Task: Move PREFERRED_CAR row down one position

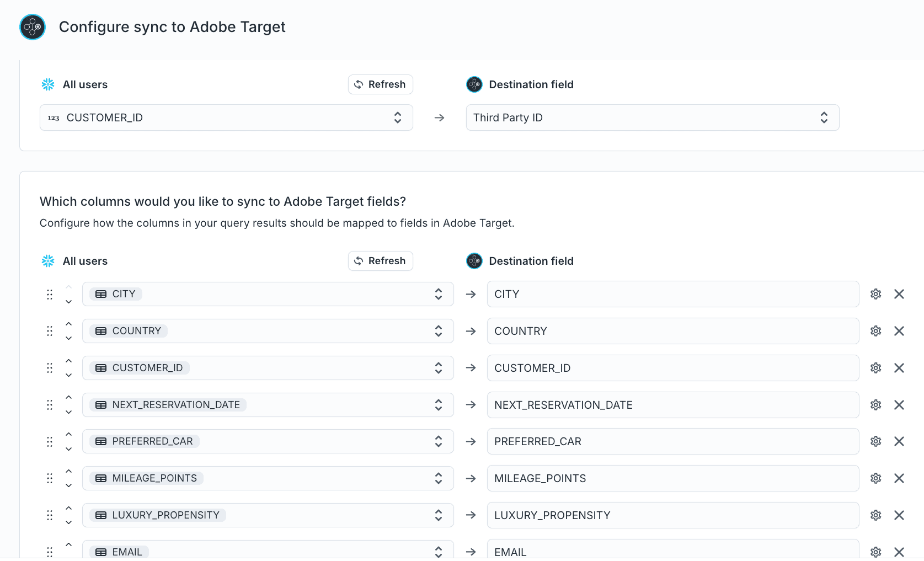Action: point(68,449)
